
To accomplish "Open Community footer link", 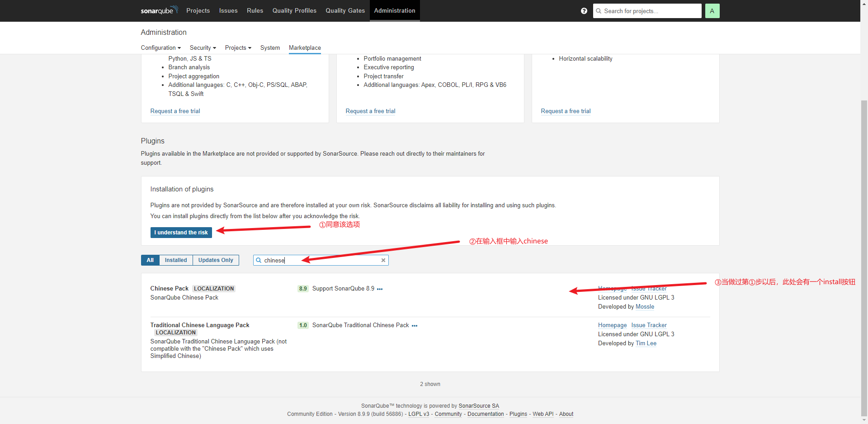I will pos(448,414).
